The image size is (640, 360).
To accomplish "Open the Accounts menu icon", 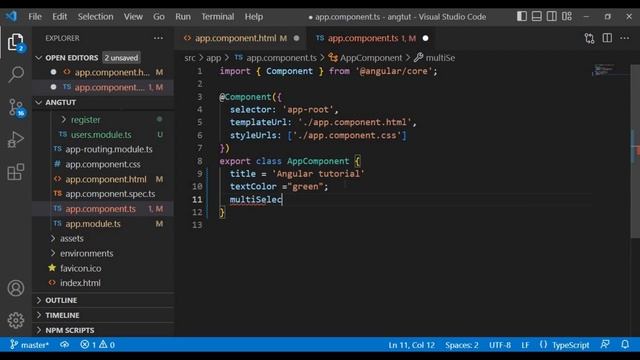I will tap(16, 288).
